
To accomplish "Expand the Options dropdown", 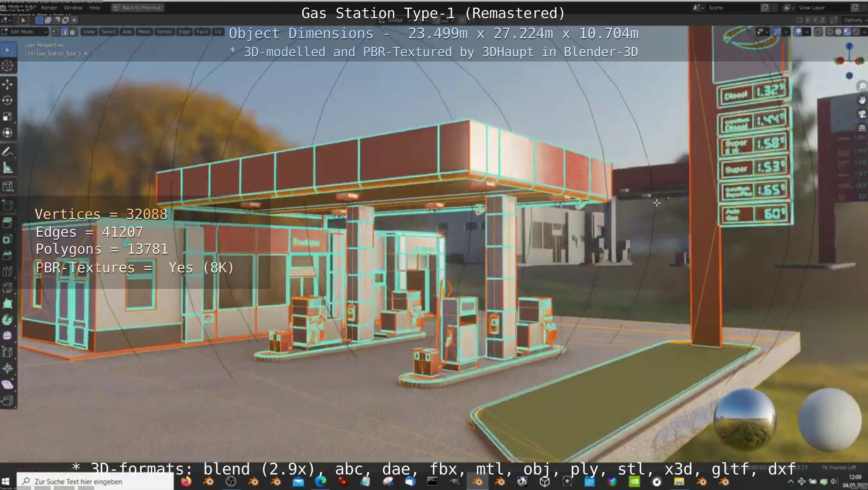I will point(854,20).
